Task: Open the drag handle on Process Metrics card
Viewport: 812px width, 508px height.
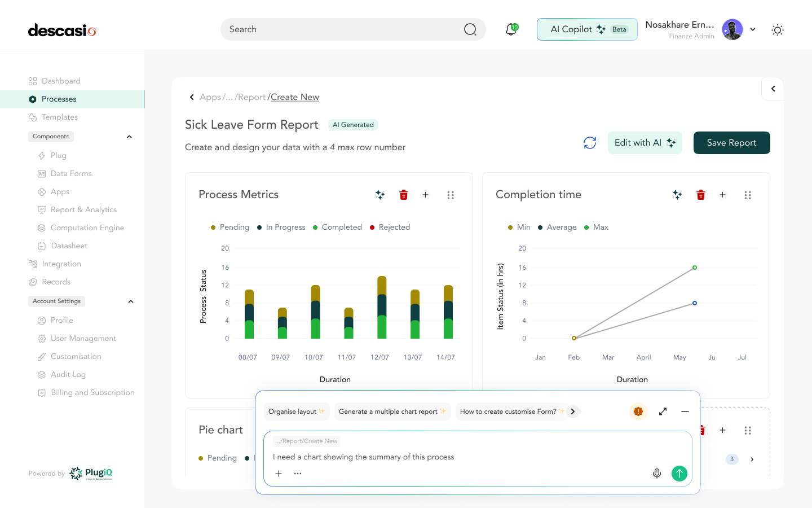Action: pos(451,194)
